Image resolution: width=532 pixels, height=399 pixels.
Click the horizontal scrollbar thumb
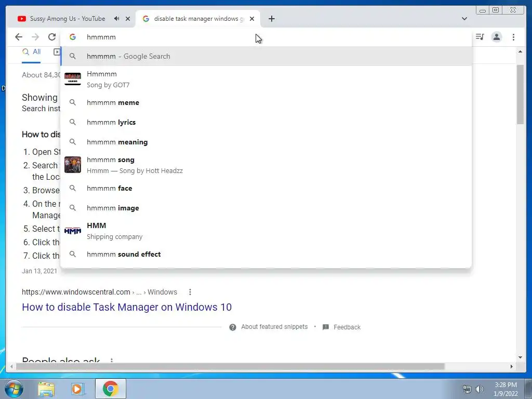point(230,366)
